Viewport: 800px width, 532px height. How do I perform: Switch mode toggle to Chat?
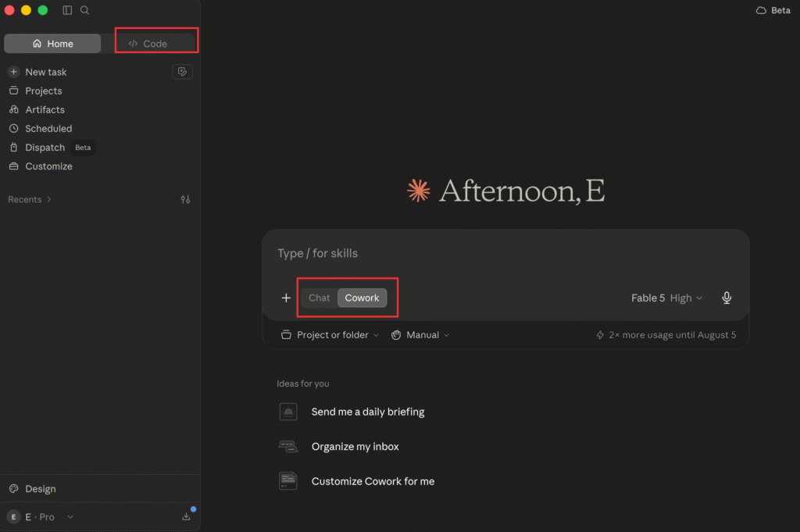pyautogui.click(x=320, y=298)
